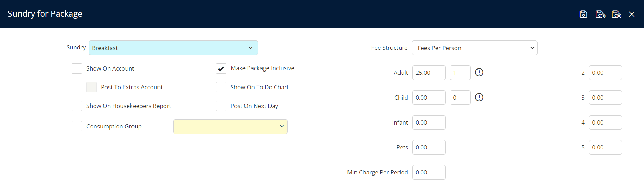Click the Save icon in header
The width and height of the screenshot is (644, 192).
pos(583,14)
